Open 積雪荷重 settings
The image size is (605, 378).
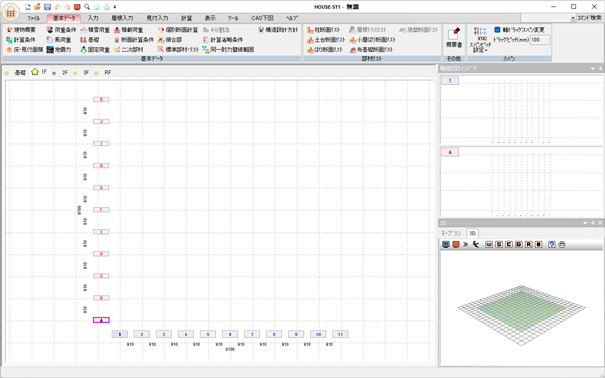tap(95, 30)
